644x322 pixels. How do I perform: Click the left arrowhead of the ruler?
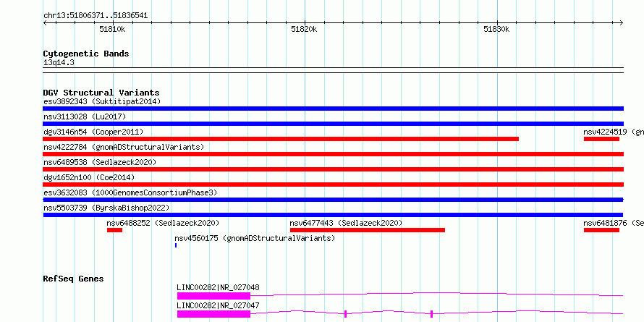(45, 23)
